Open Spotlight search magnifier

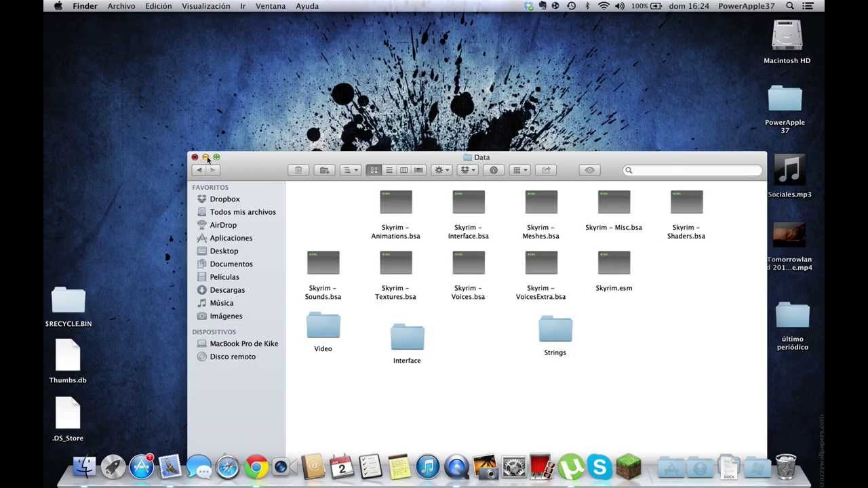pyautogui.click(x=790, y=6)
